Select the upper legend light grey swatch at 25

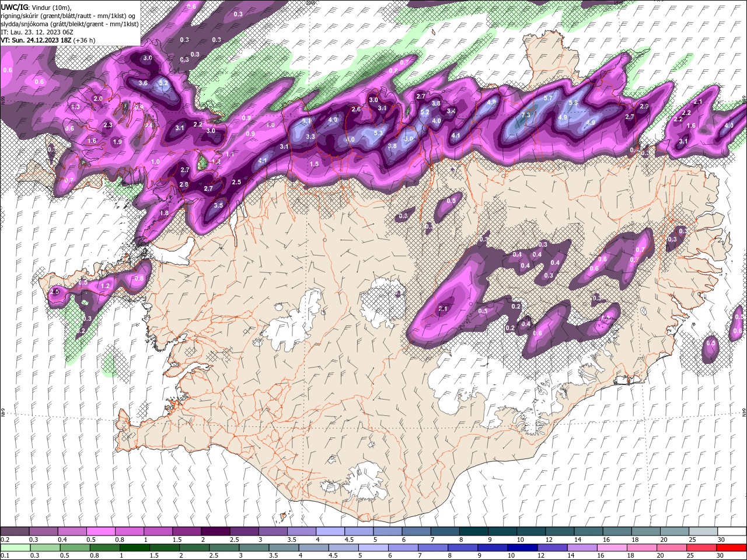[703, 531]
